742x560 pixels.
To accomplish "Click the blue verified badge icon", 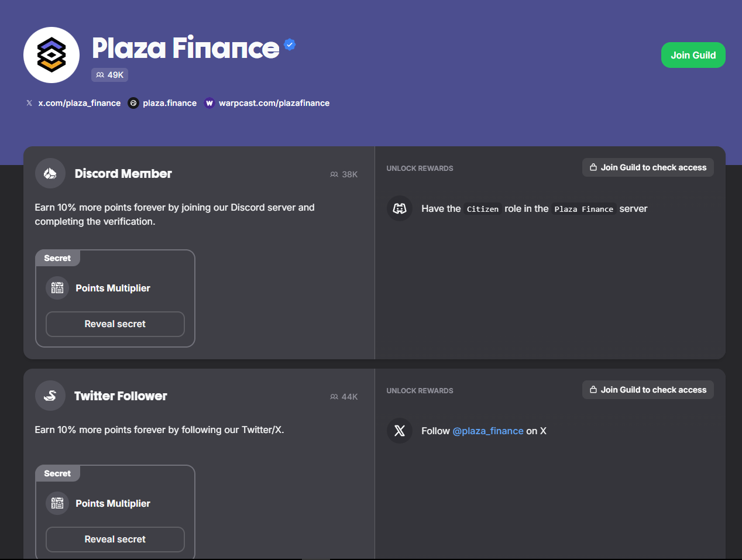I will click(x=290, y=44).
